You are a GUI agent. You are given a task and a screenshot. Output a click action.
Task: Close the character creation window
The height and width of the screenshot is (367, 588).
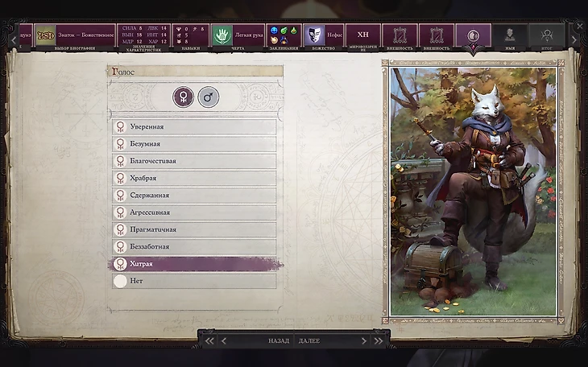[580, 27]
